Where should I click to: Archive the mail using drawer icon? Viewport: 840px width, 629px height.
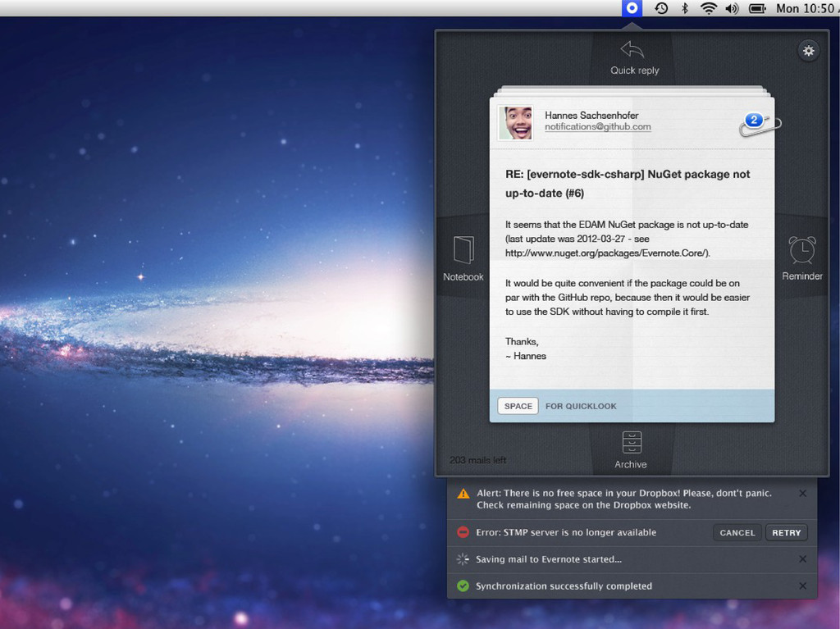pos(632,443)
